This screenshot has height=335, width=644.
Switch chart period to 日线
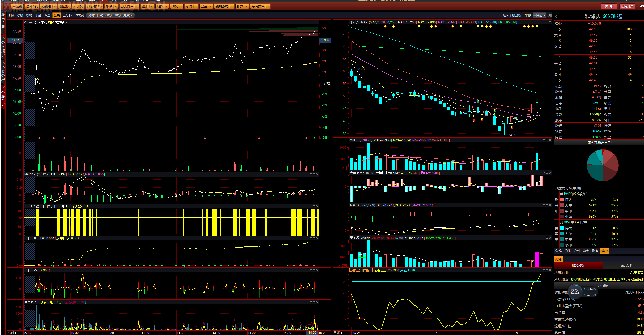[100, 15]
